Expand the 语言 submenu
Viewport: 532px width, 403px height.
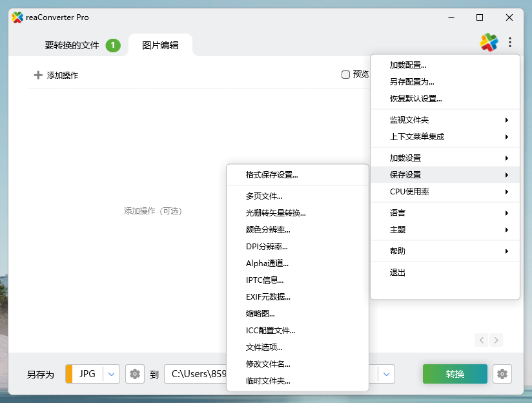[x=445, y=213]
